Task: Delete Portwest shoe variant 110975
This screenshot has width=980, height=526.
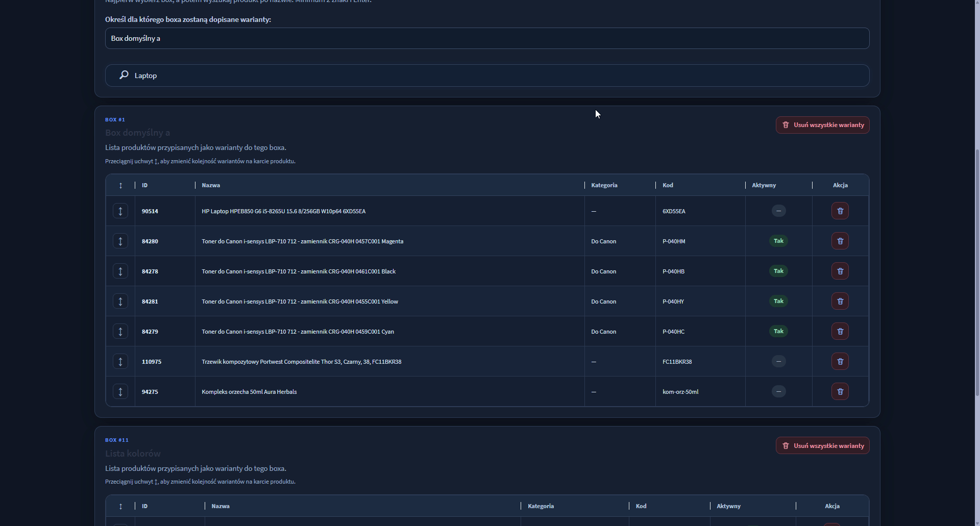Action: pos(840,361)
